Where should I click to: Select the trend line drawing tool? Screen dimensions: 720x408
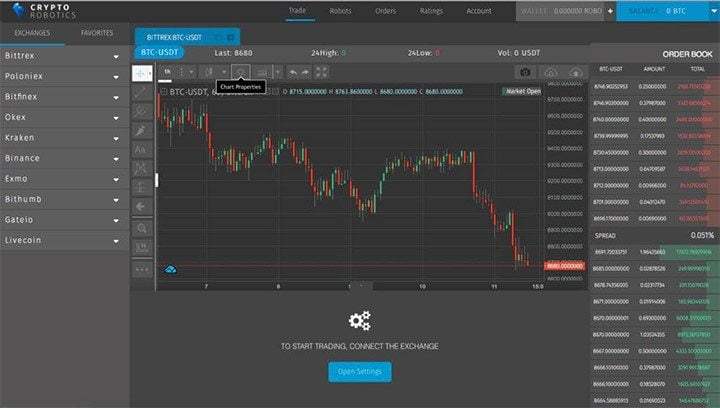point(141,92)
